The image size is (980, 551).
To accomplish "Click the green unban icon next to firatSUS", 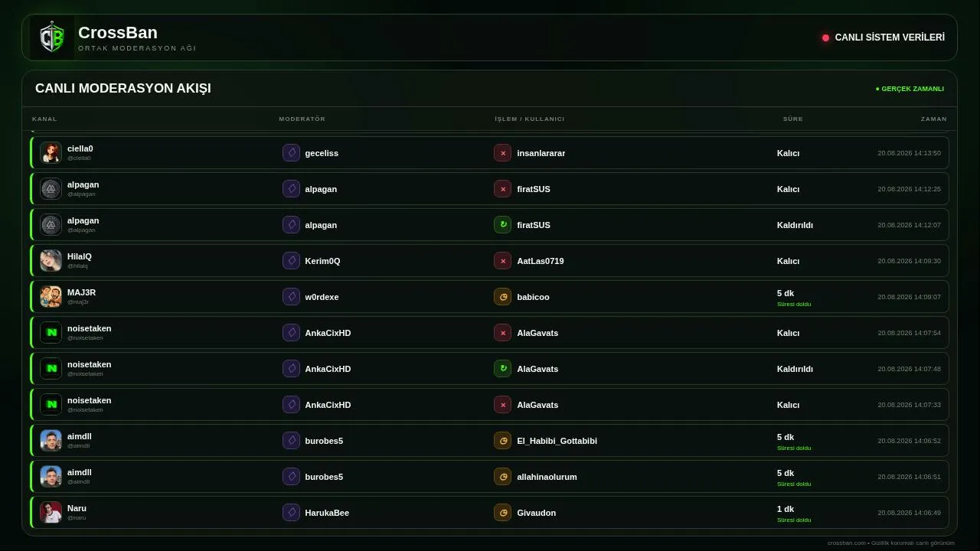I will 502,225.
